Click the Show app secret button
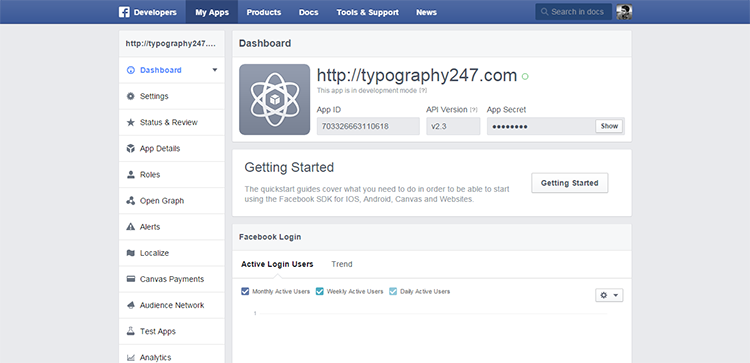This screenshot has width=750, height=363. (x=609, y=126)
